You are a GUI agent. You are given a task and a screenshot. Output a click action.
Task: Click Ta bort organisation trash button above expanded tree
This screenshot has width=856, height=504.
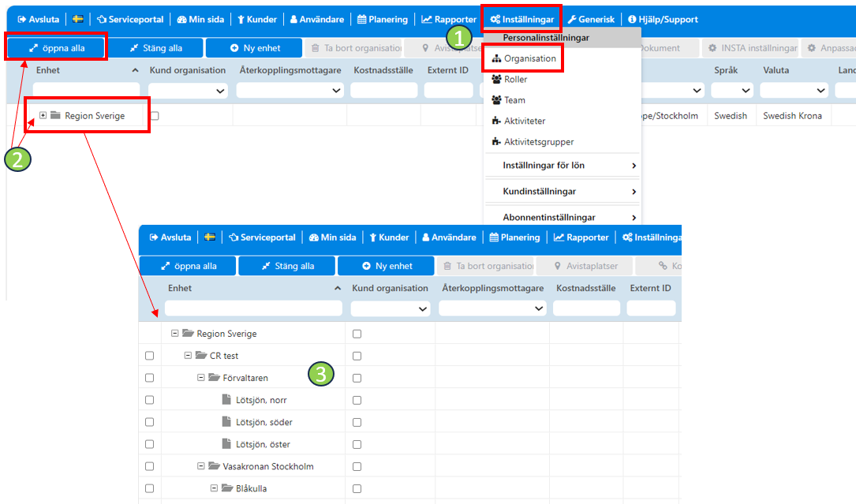[485, 266]
